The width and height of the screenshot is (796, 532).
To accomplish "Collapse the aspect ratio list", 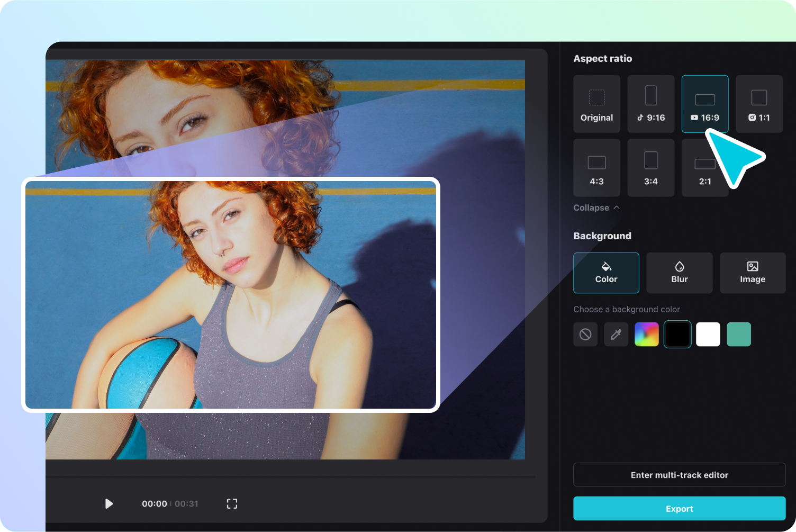I will tap(596, 208).
